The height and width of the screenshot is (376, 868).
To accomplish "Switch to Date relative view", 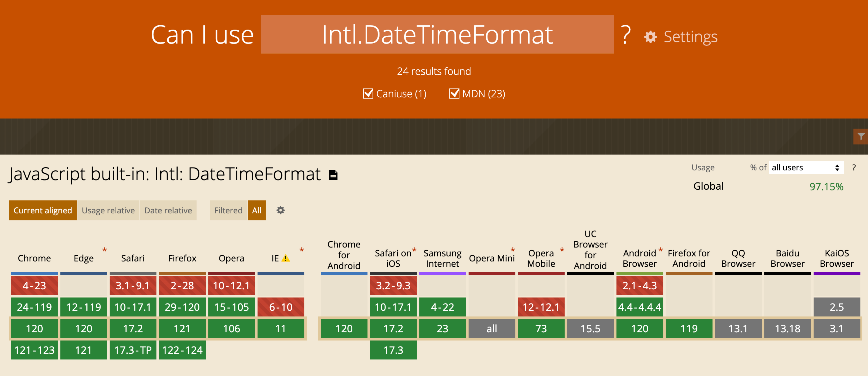I will 168,210.
